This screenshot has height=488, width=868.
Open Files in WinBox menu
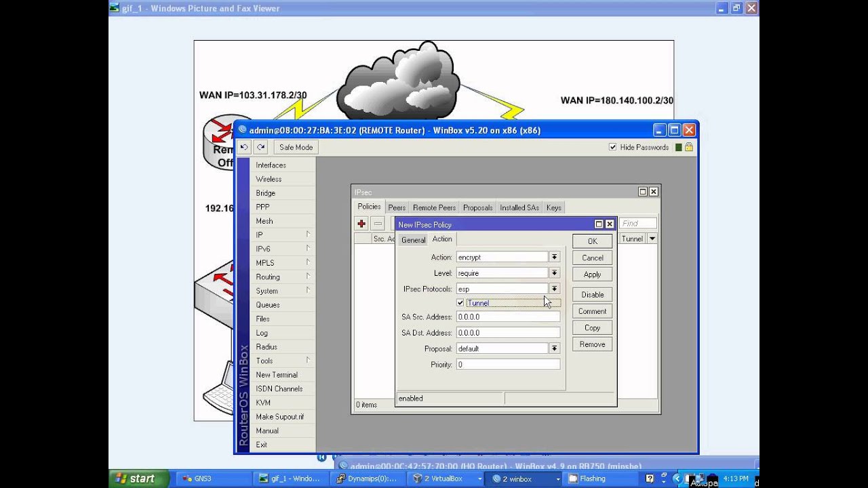point(283,319)
